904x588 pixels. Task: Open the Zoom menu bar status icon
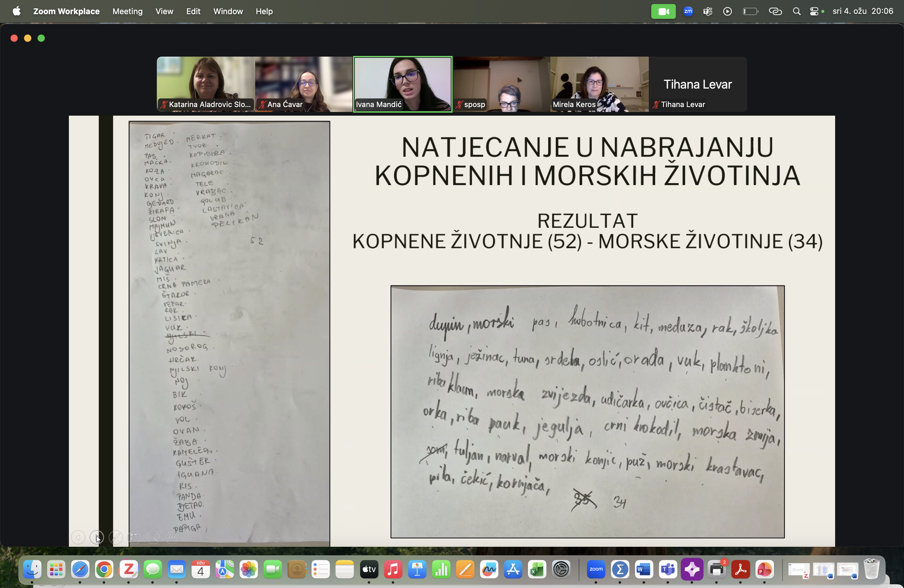688,12
